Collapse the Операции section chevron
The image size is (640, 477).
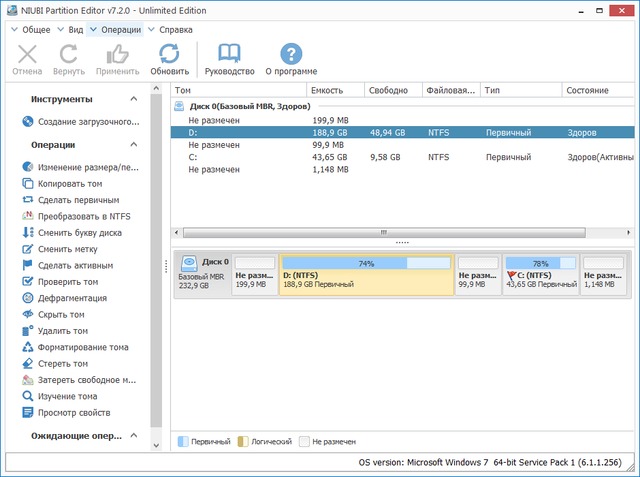[x=133, y=144]
